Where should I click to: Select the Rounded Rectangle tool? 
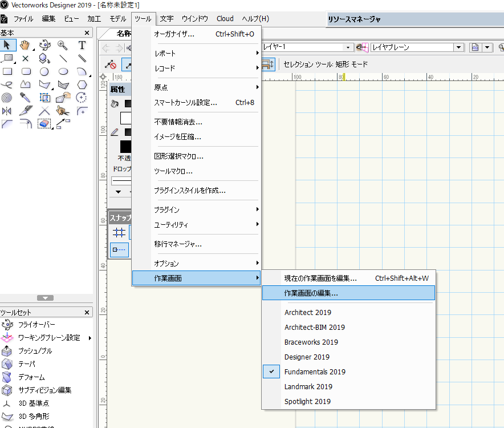click(x=26, y=71)
